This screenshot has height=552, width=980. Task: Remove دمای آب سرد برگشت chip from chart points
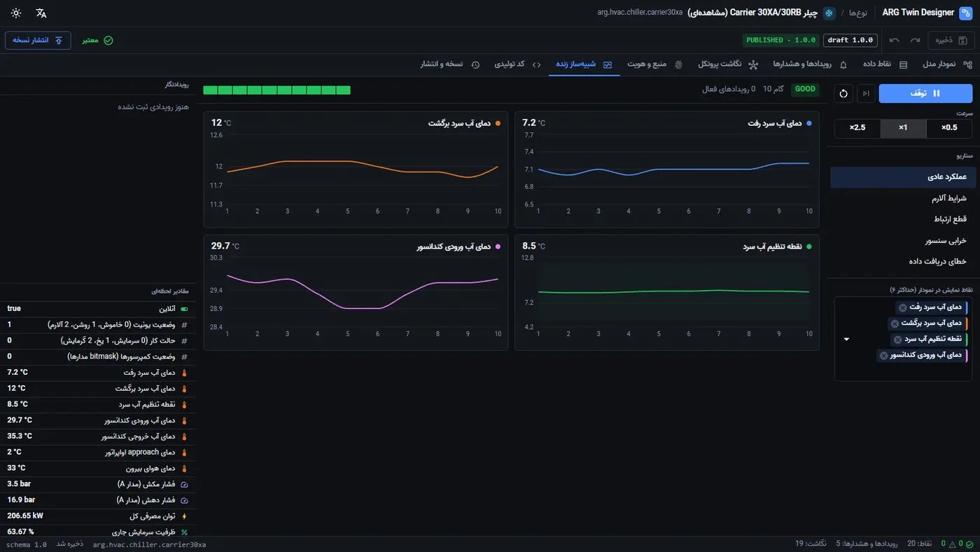[x=895, y=324]
